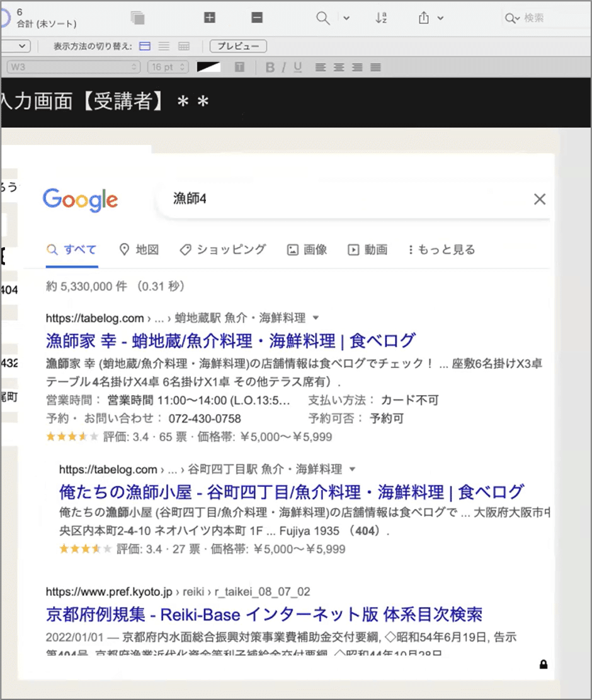Align text center
592x700 pixels.
tap(339, 67)
